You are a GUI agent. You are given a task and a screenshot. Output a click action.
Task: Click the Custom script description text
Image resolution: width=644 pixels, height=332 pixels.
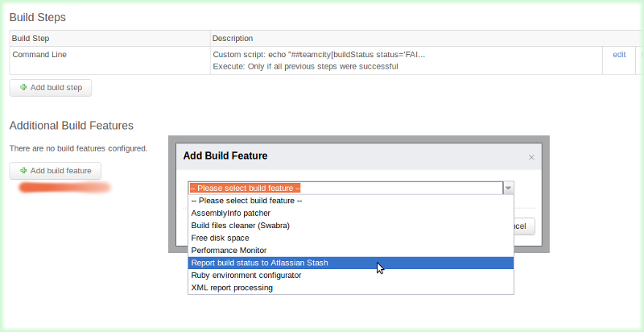tap(319, 55)
